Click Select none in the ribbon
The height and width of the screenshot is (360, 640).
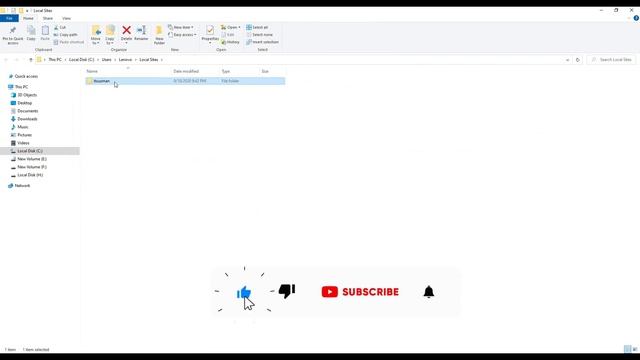259,35
